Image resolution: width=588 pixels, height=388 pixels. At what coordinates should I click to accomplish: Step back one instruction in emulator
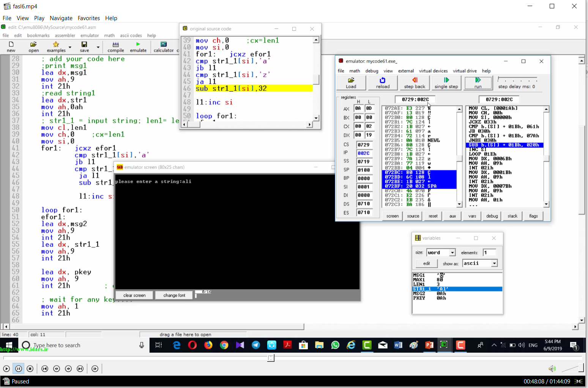tap(415, 83)
